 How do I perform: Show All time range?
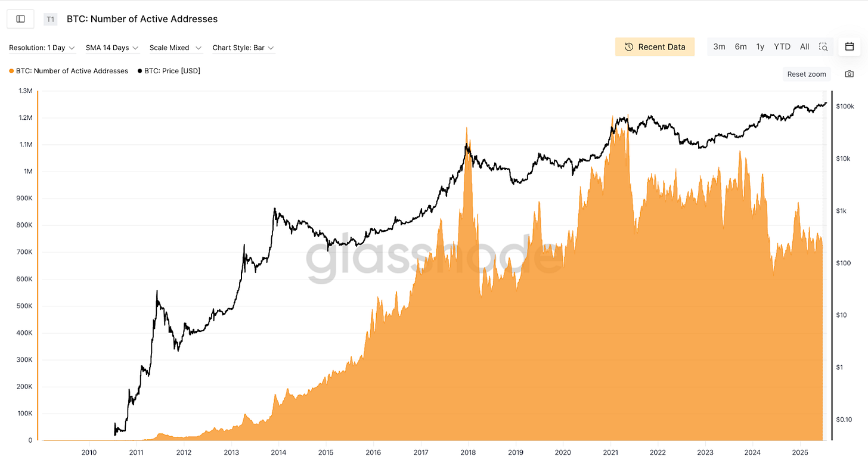click(804, 46)
